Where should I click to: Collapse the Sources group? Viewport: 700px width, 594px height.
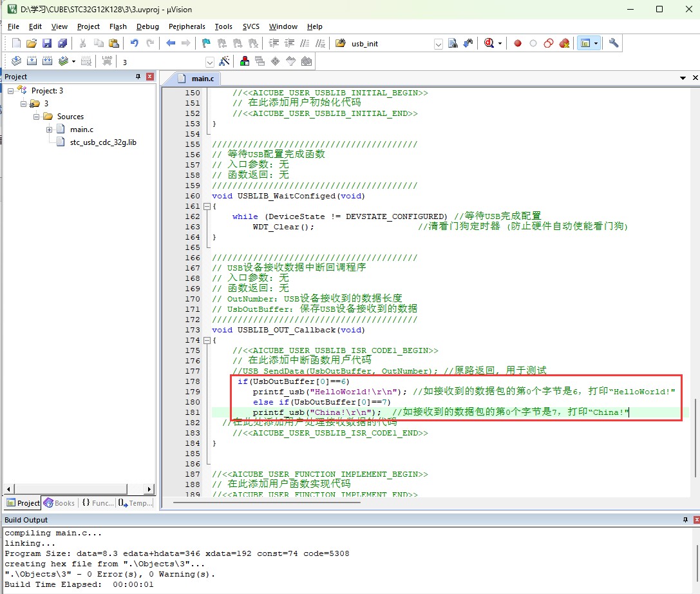[x=36, y=117]
